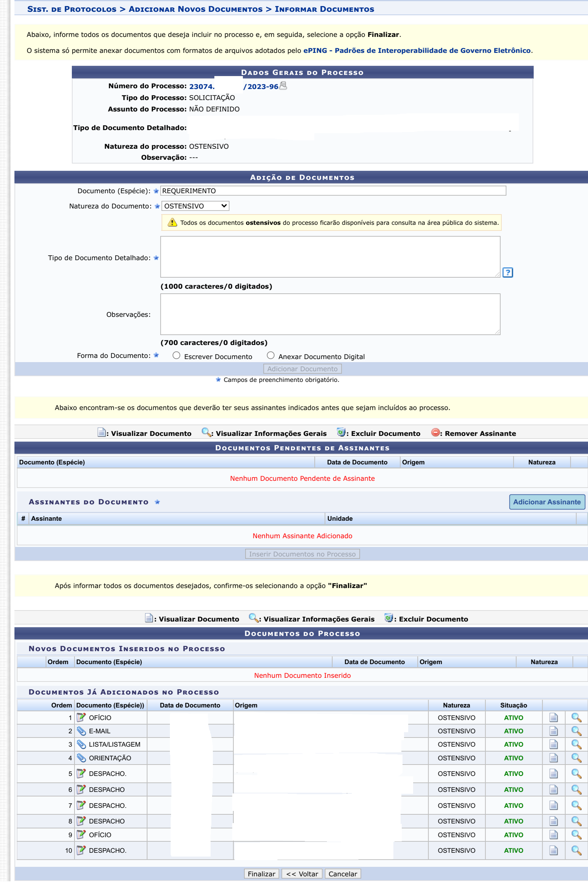Click the Tipo de Documento Detalhado text area

click(x=330, y=257)
